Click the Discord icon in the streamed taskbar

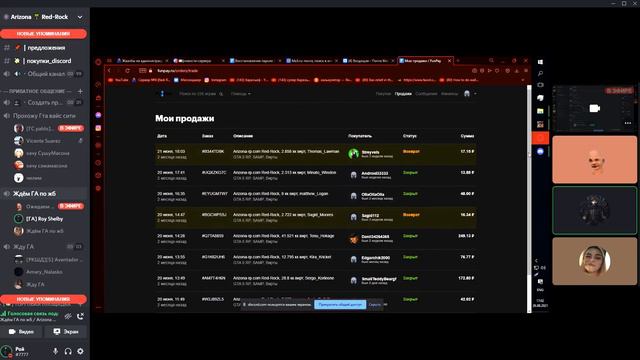pyautogui.click(x=540, y=151)
